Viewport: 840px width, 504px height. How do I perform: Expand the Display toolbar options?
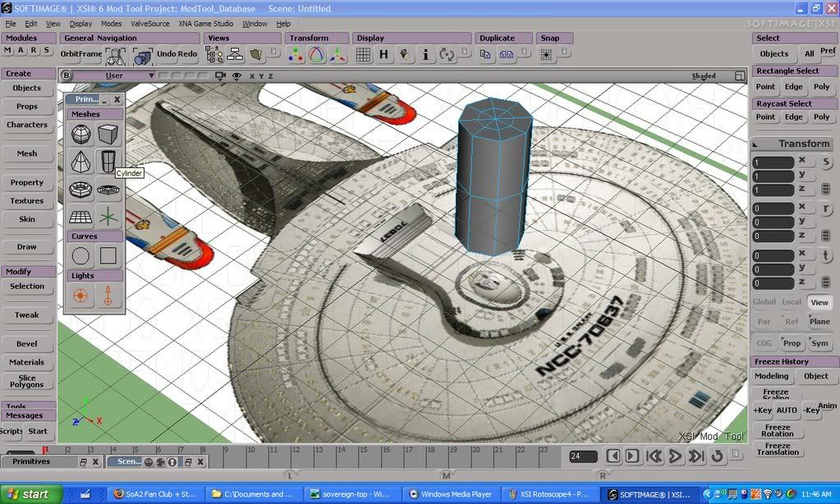[465, 52]
